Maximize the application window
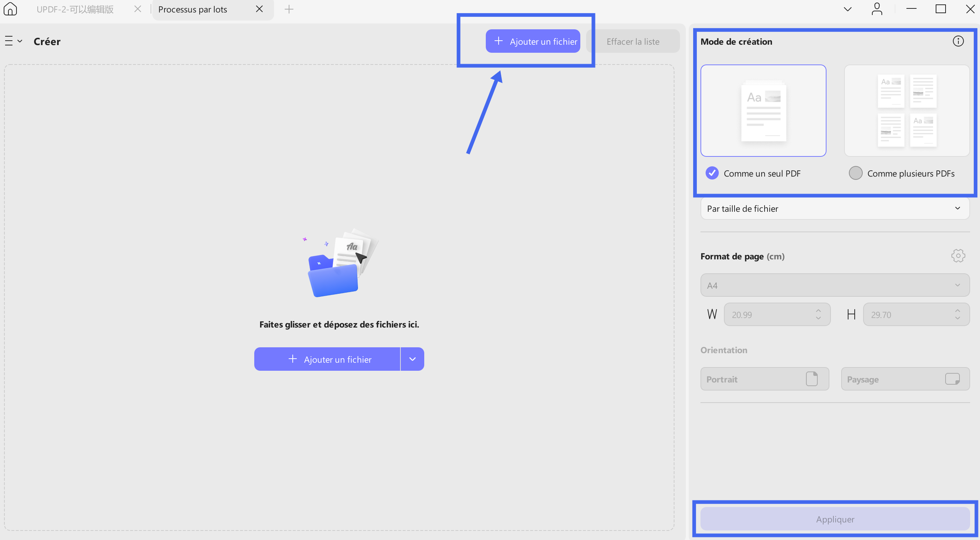Viewport: 980px width, 540px height. point(940,9)
